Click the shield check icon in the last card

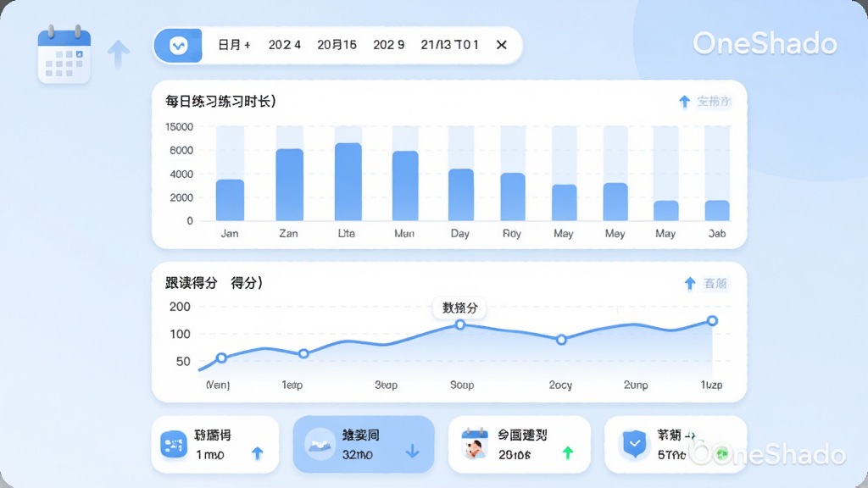pyautogui.click(x=634, y=444)
